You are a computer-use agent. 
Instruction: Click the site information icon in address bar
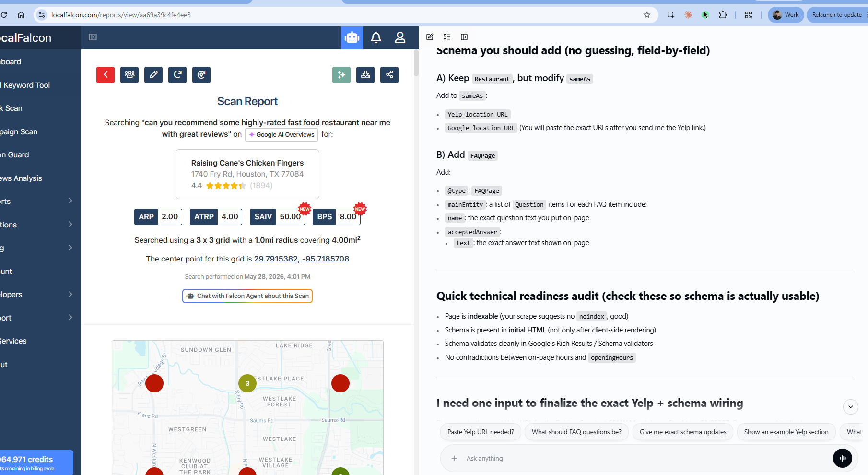point(42,15)
